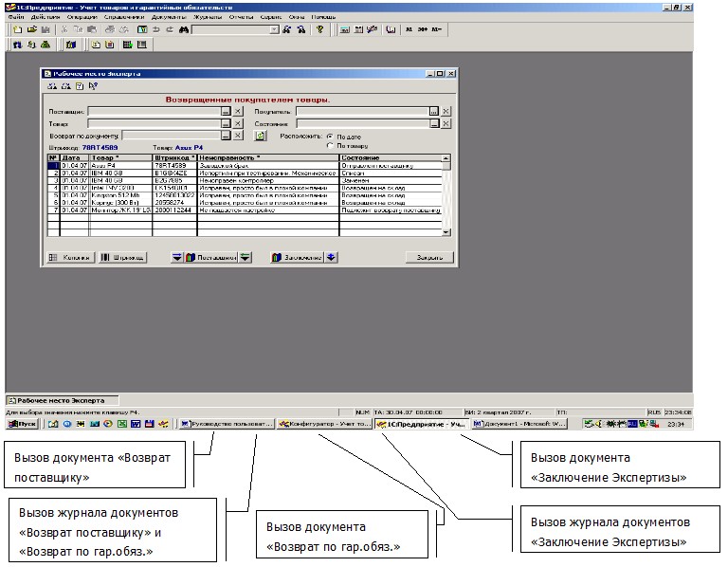The width and height of the screenshot is (728, 567).
Task: Open the Состояние field selection ellipsis button
Action: click(x=433, y=123)
